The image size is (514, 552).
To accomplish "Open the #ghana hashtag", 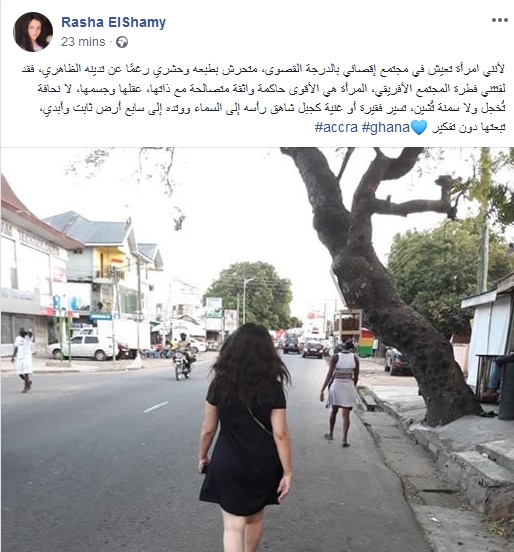I will click(x=386, y=127).
